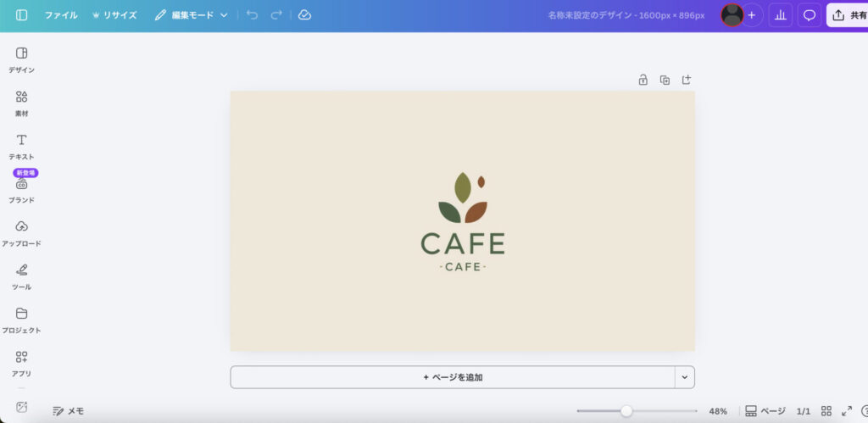Open the ブランド brand panel
Viewport: 868px width, 423px height.
pos(22,188)
